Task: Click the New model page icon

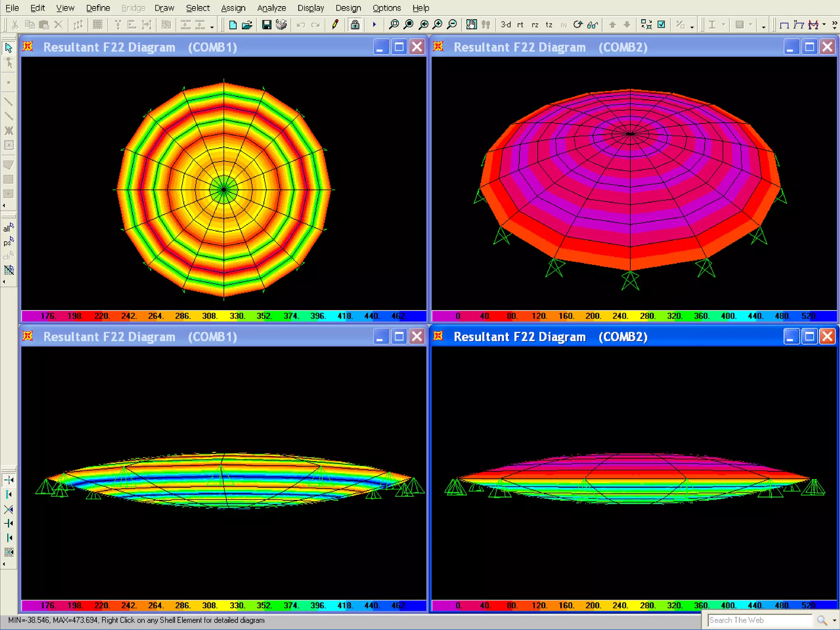Action: coord(233,25)
